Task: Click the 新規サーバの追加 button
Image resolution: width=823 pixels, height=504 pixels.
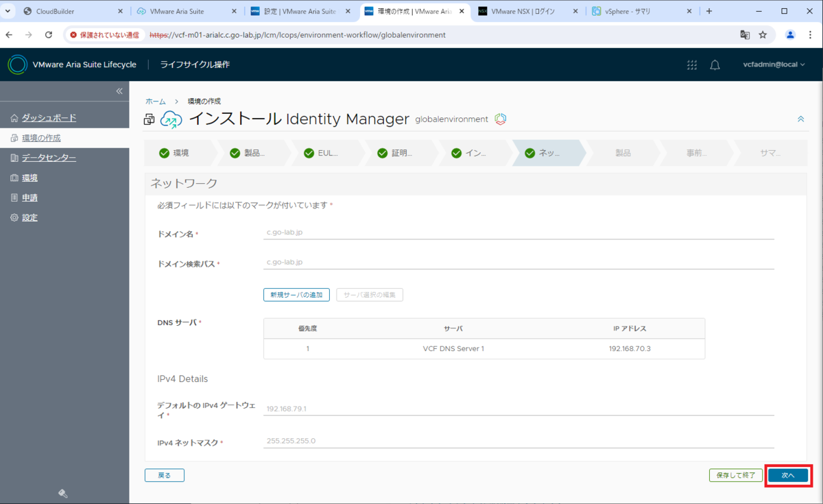Action: 296,295
